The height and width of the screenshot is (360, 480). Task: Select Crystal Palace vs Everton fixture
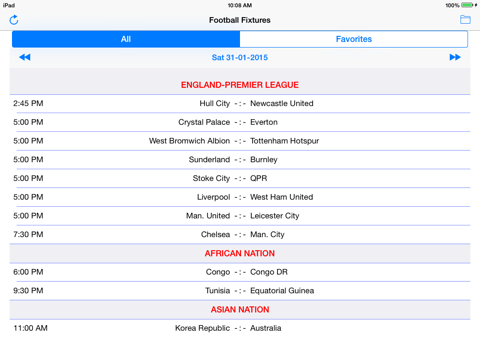click(240, 122)
